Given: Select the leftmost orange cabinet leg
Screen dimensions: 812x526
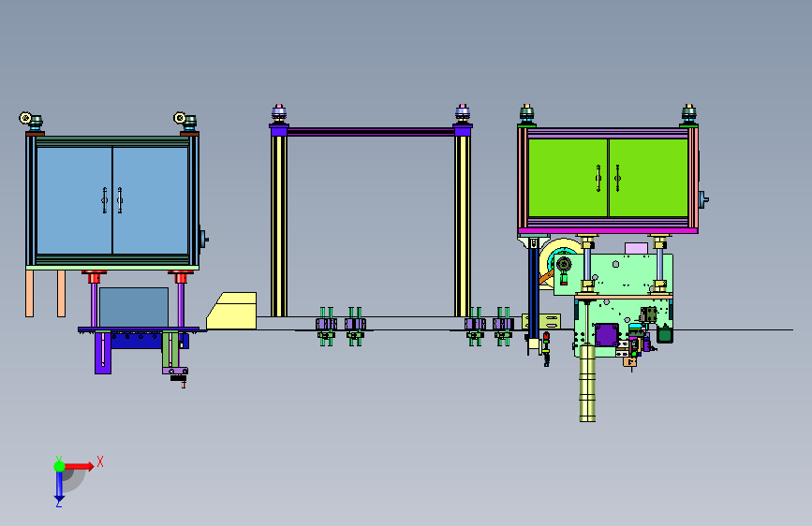Looking at the screenshot, I should [30, 294].
